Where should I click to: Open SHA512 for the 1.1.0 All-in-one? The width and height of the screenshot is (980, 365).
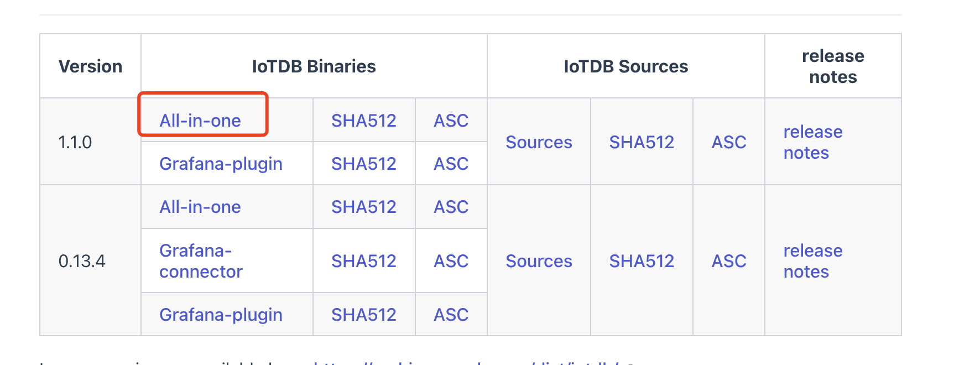363,121
